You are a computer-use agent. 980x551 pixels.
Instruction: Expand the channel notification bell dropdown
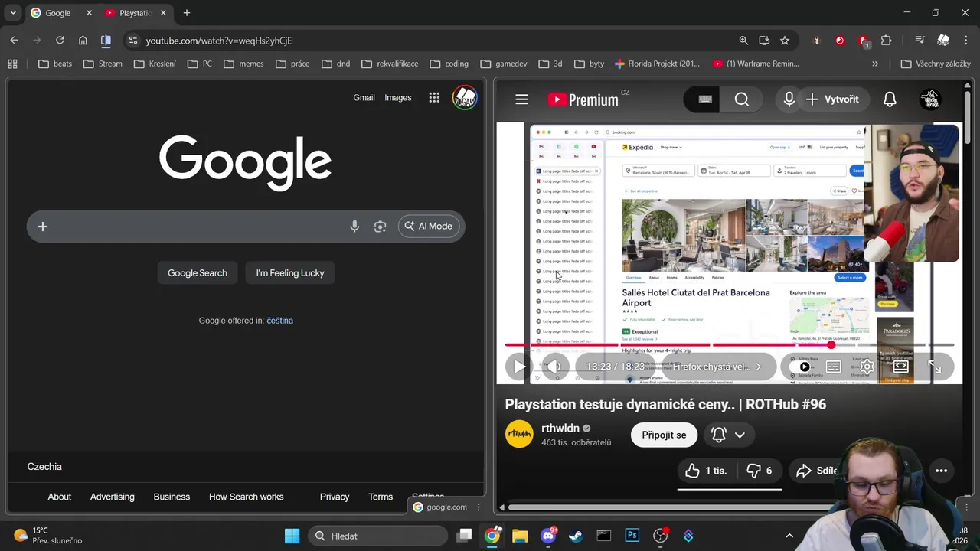(728, 435)
